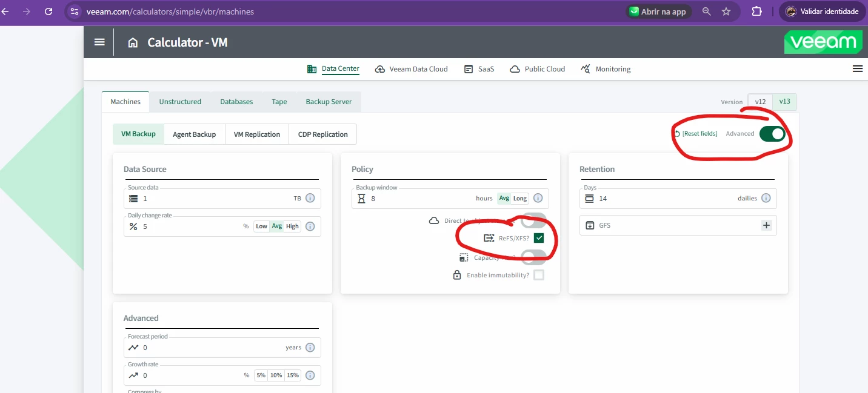Set growth rate to 15%
Screen dimensions: 868x393
pos(293,375)
